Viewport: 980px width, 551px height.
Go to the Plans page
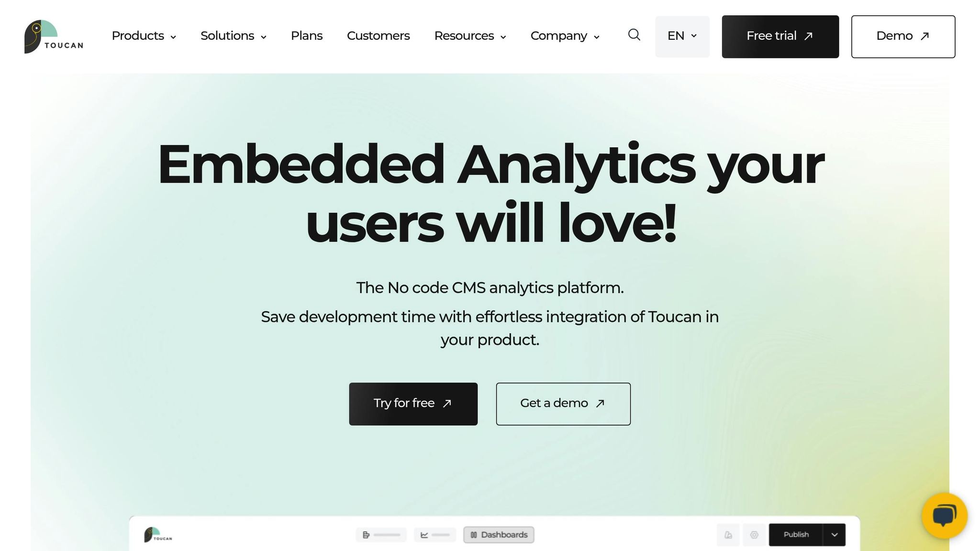click(307, 36)
